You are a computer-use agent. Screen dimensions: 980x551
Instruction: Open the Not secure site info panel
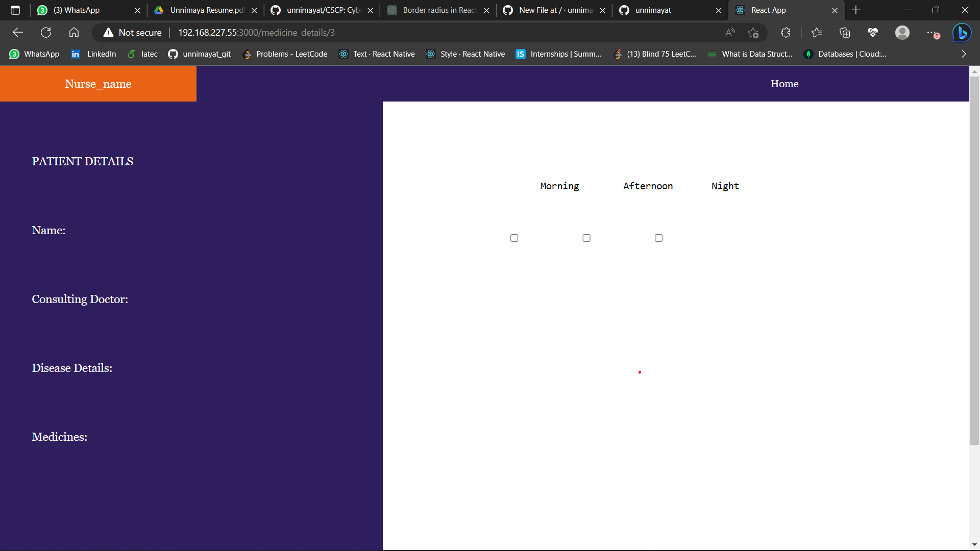(132, 32)
